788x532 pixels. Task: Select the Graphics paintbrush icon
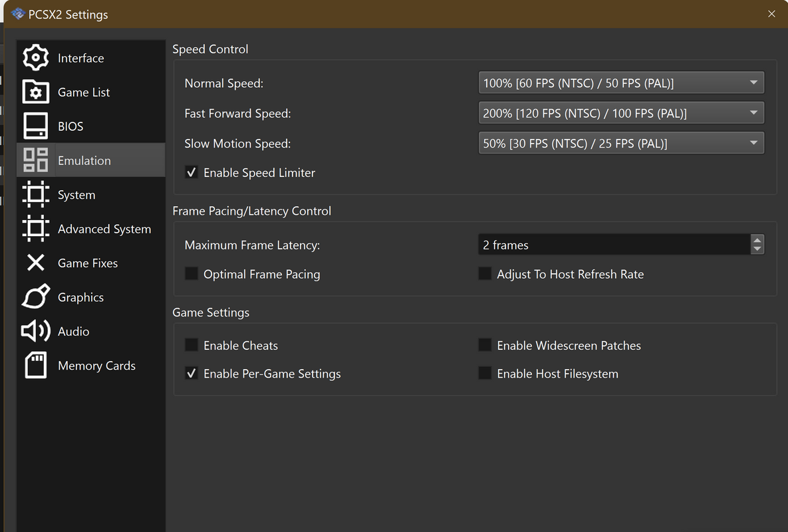click(36, 297)
